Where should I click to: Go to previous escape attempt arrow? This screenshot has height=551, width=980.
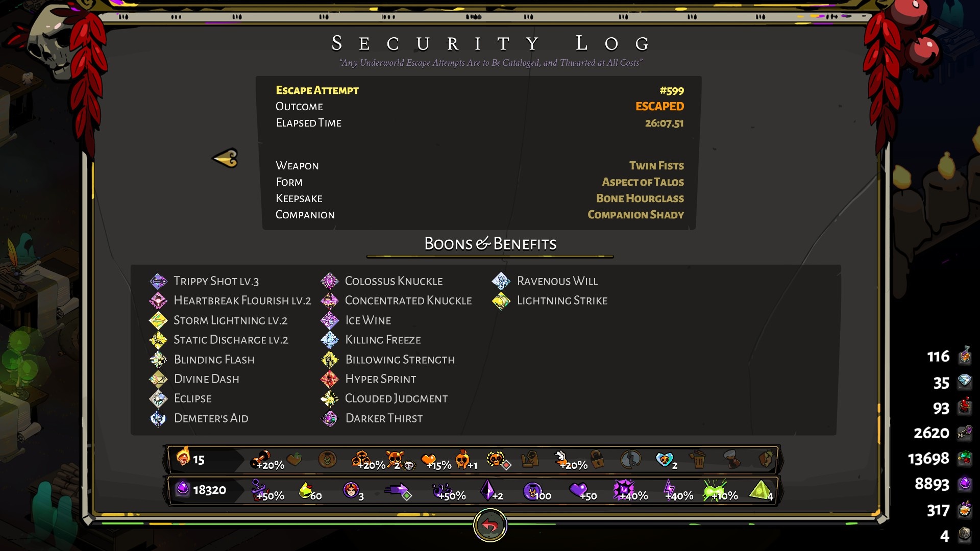coord(225,158)
